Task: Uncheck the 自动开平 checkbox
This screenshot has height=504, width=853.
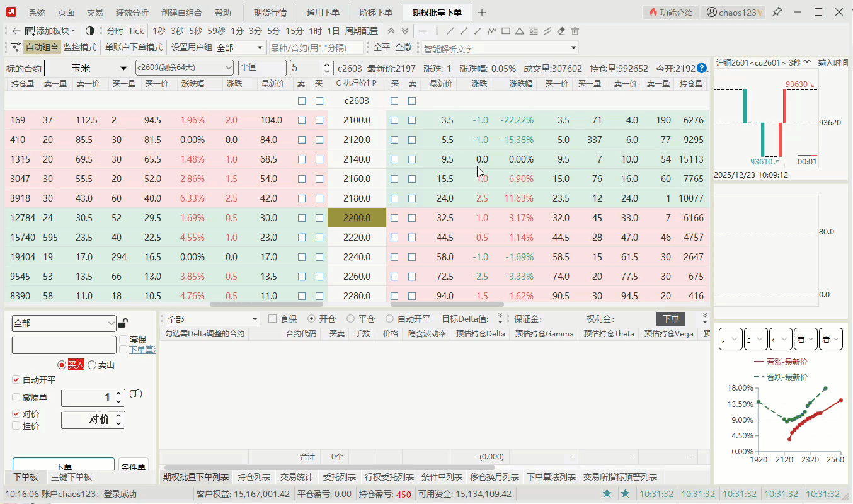Action: 16,380
